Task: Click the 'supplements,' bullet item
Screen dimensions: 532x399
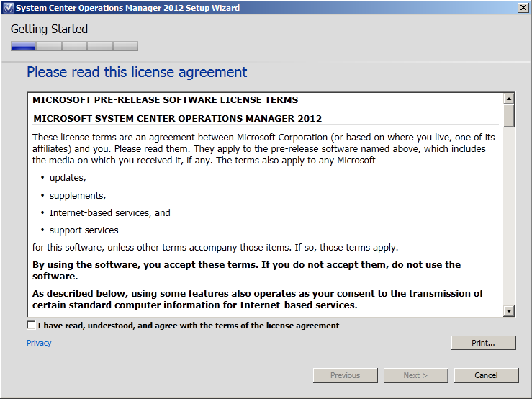Action: tap(77, 196)
